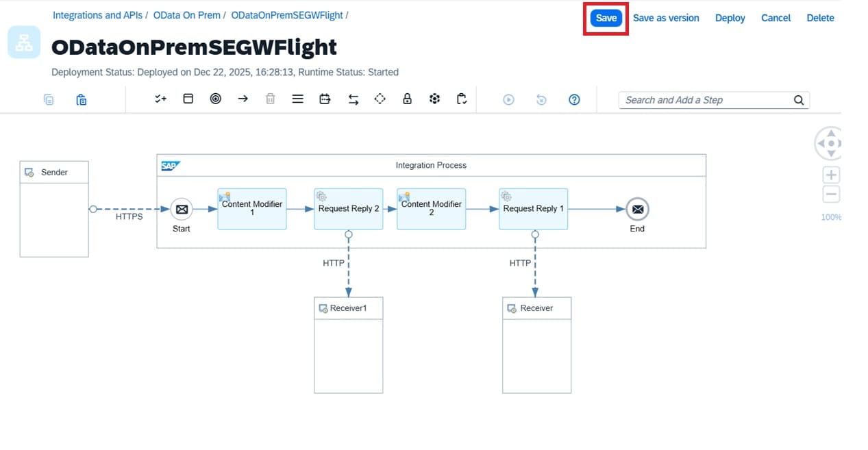868x450 pixels.
Task: Open the help question mark icon
Action: coord(574,100)
